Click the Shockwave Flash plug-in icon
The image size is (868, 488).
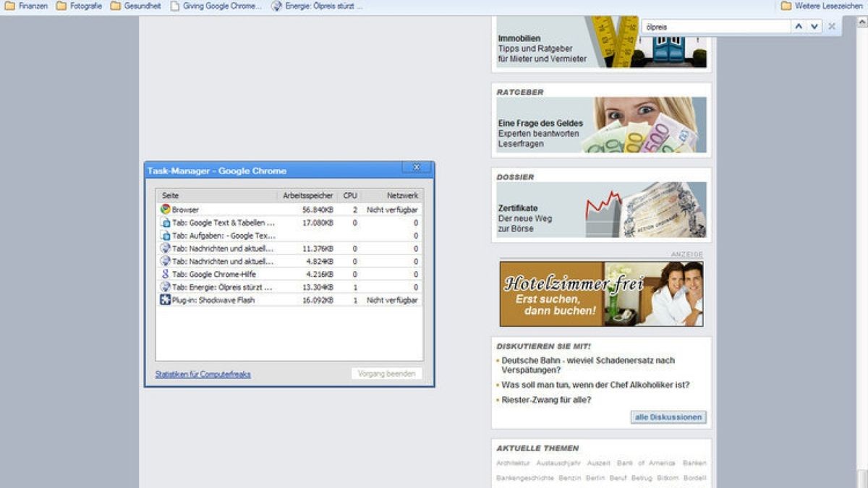coord(165,299)
